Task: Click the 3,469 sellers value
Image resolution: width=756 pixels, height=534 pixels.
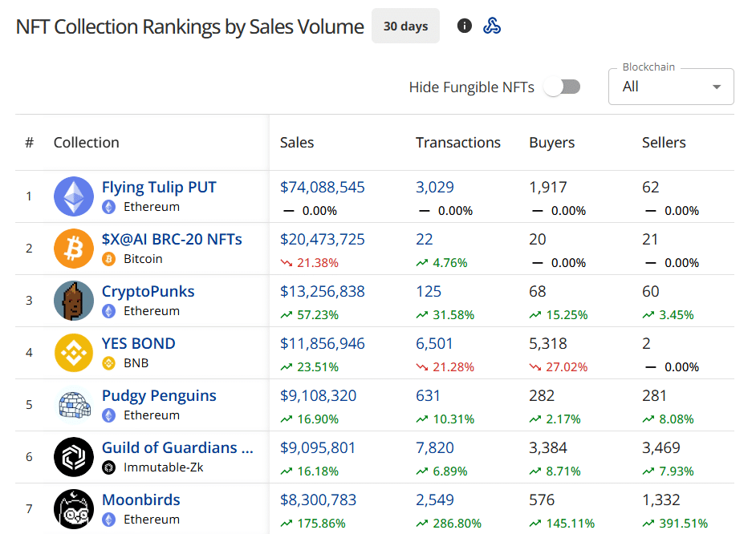Action: click(661, 448)
